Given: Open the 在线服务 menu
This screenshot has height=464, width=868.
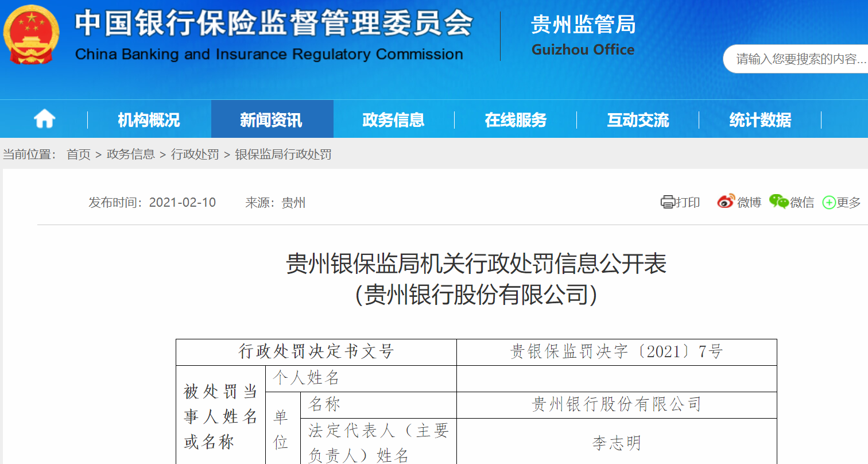Looking at the screenshot, I should 516,119.
